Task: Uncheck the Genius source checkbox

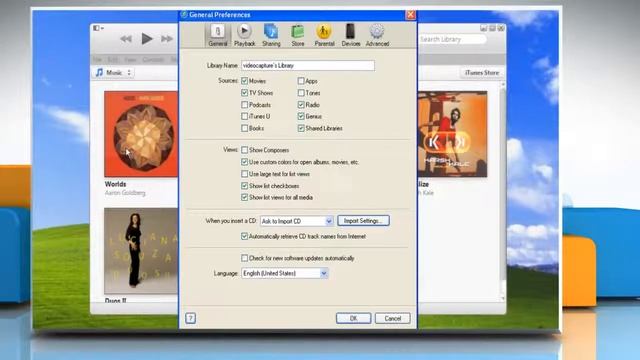Action: pos(301,116)
